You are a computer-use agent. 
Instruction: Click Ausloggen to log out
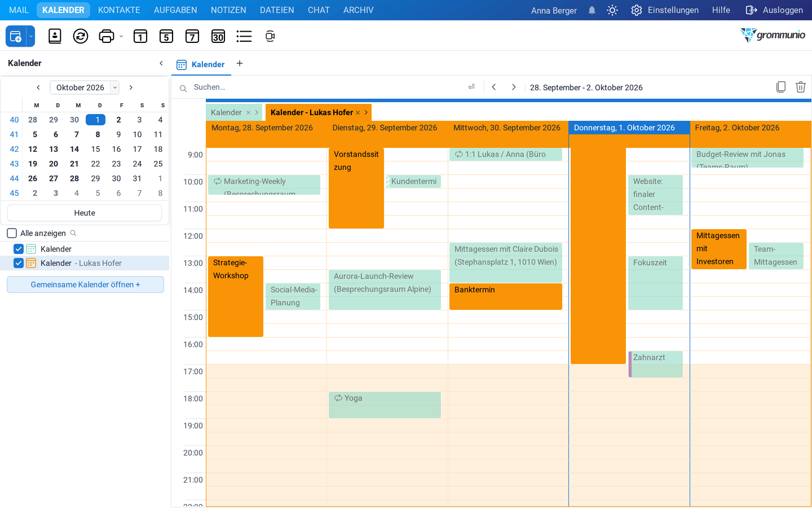coord(774,10)
